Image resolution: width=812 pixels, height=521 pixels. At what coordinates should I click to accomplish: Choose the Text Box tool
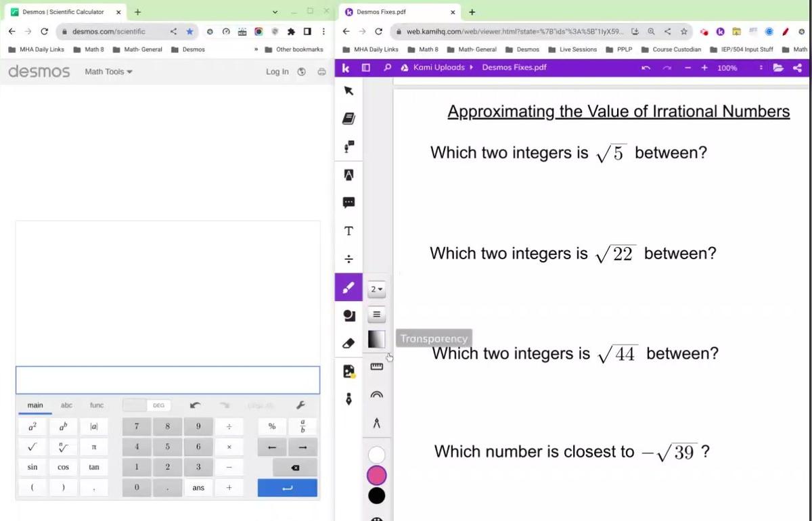348,231
